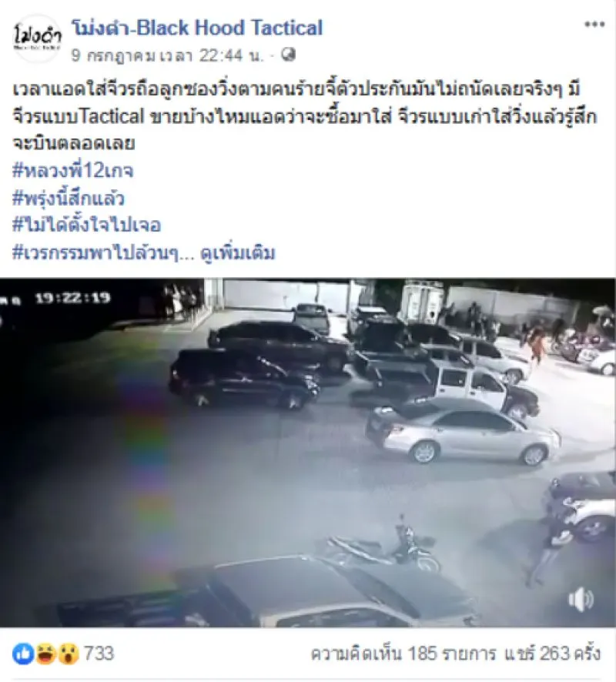
Task: Open hashtag #เวรกรรมพาไปล้วนๆ
Action: tap(95, 252)
